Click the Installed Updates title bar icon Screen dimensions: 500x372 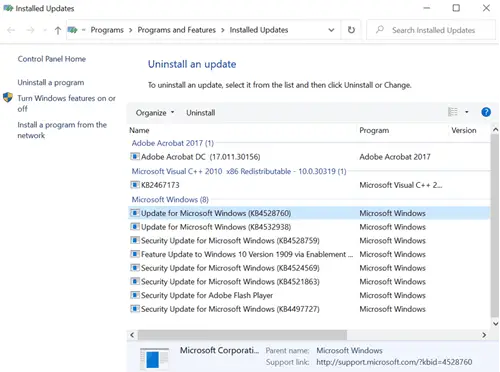click(8, 8)
